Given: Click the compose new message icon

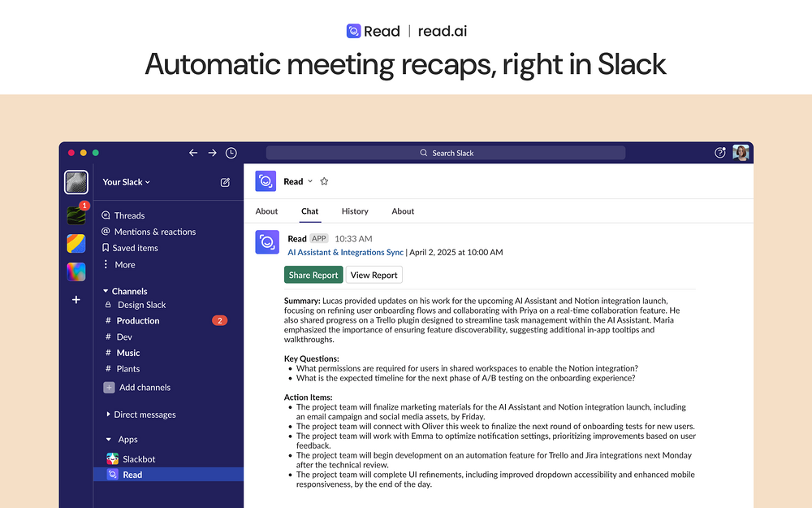Looking at the screenshot, I should 225,182.
